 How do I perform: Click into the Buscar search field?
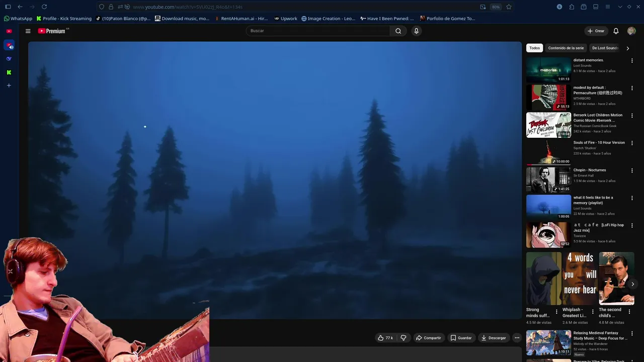coord(318,31)
